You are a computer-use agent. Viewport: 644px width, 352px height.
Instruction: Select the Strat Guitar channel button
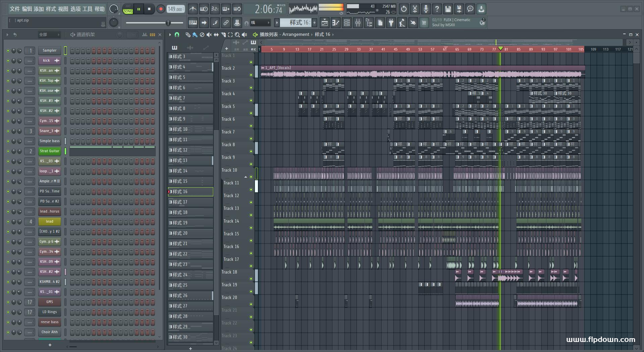[49, 151]
